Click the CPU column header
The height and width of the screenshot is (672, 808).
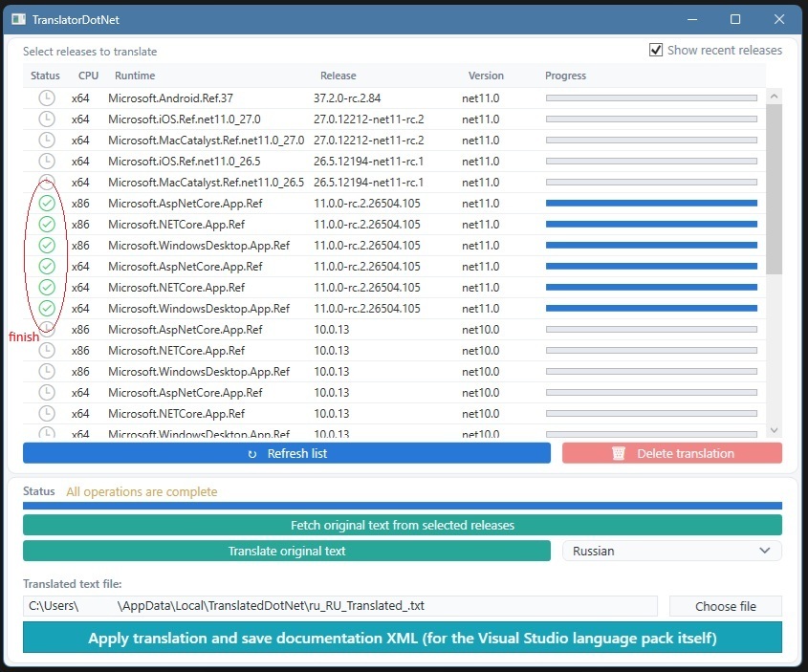[x=88, y=76]
